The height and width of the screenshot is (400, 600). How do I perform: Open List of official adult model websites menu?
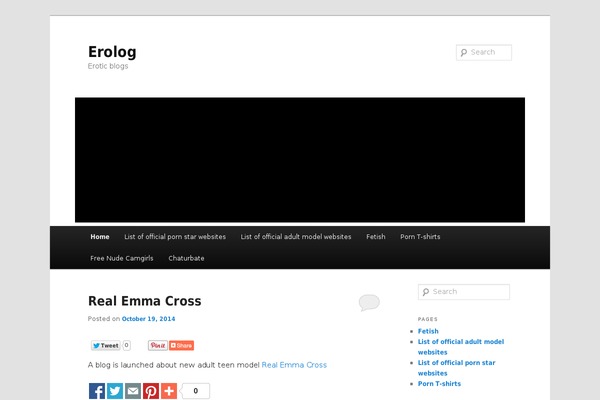pos(296,237)
